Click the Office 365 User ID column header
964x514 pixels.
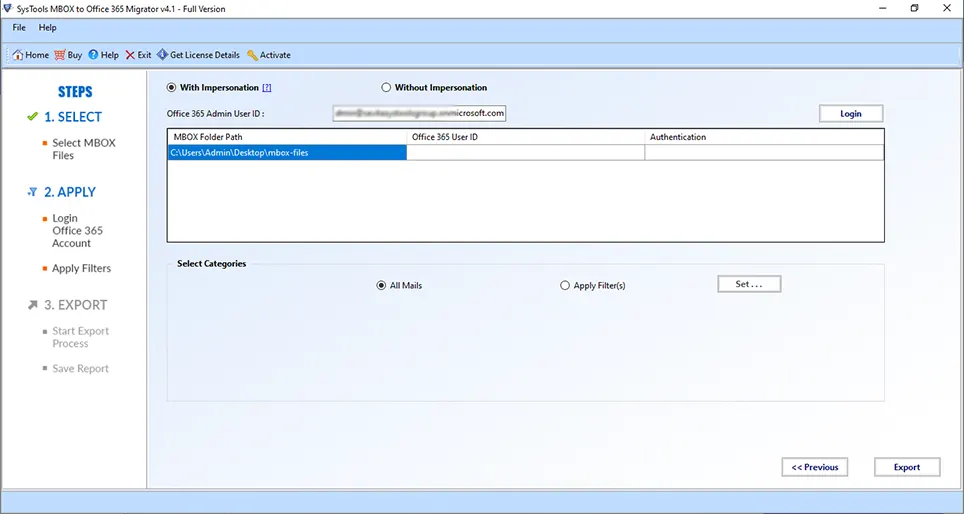(526, 137)
